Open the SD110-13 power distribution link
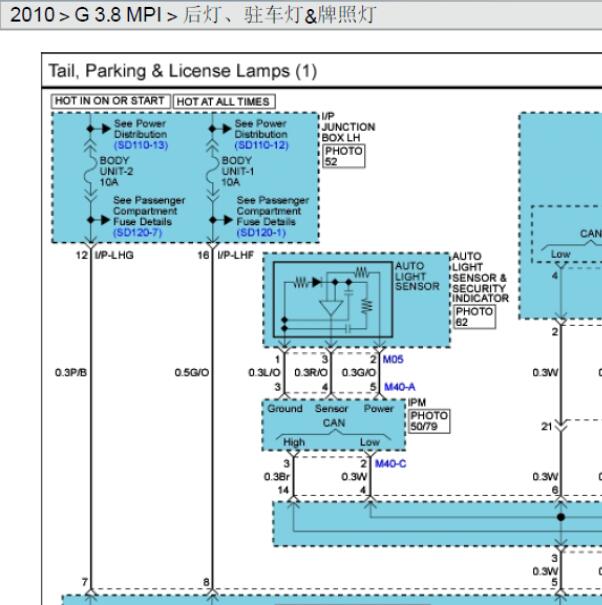Viewport: 602px width, 605px height. 141,145
